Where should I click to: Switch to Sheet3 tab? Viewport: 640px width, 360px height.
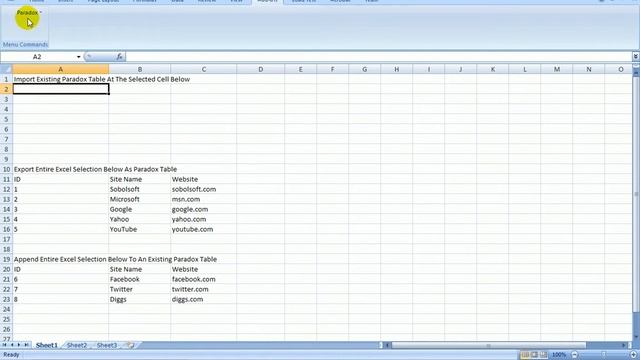(107, 345)
